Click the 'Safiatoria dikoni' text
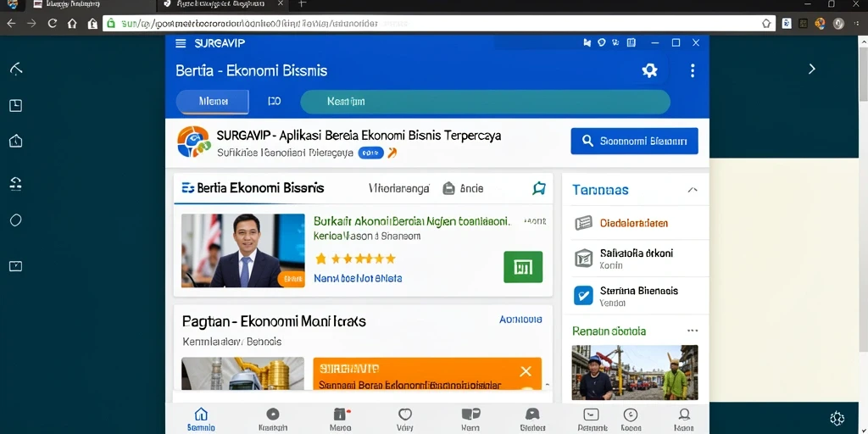The image size is (868, 434). (x=636, y=253)
